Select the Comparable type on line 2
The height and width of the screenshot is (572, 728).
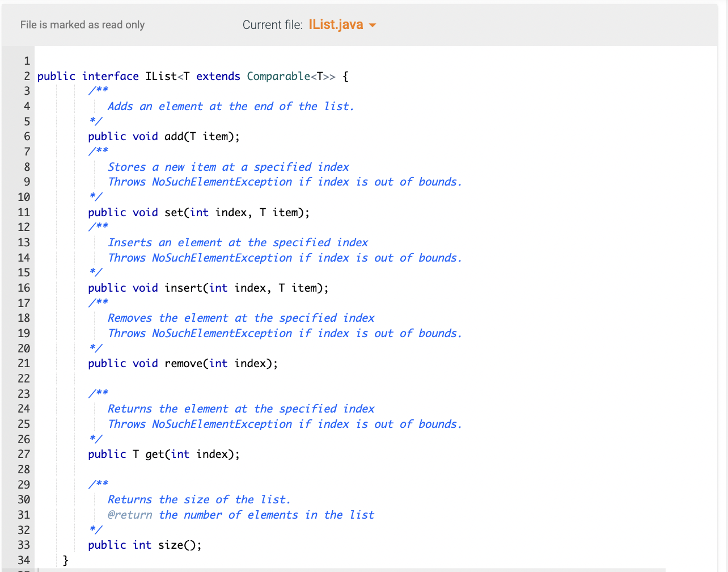coord(278,76)
